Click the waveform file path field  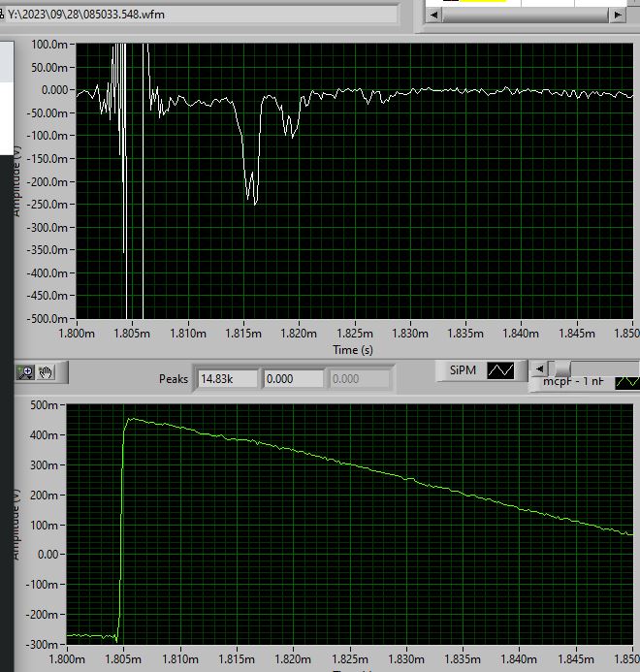point(198,15)
